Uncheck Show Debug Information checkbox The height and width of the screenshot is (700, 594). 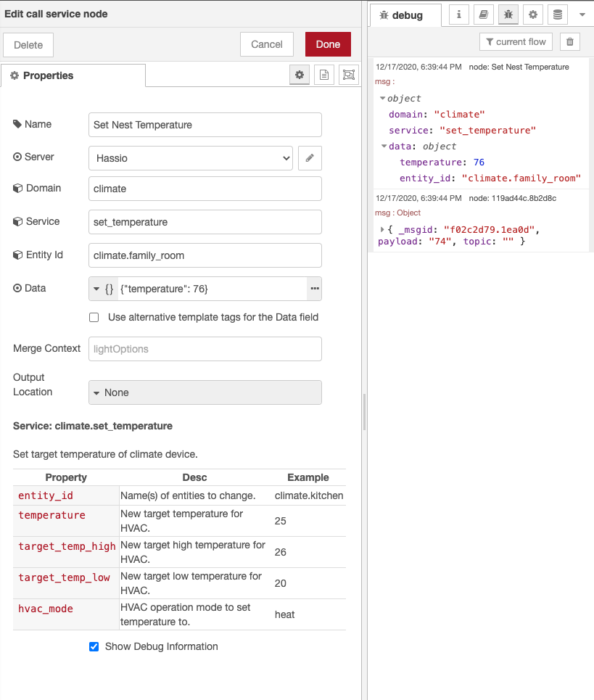(94, 646)
